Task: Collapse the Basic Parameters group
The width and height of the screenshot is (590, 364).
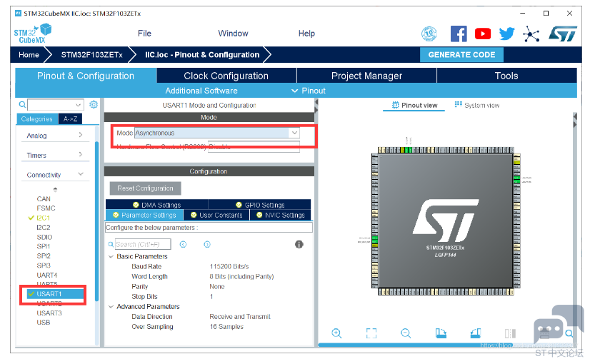Action: 111,256
